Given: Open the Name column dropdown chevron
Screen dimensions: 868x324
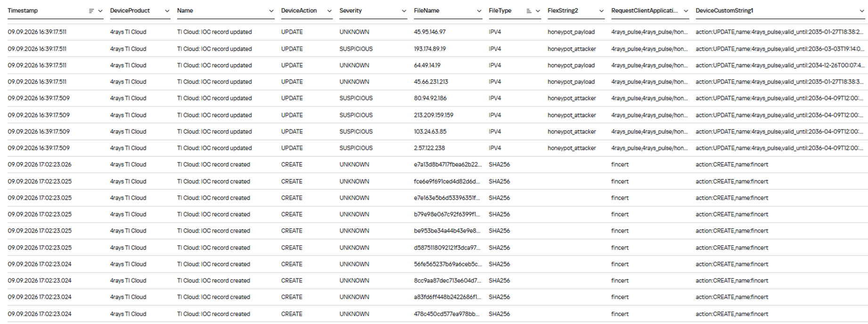Looking at the screenshot, I should [x=271, y=11].
